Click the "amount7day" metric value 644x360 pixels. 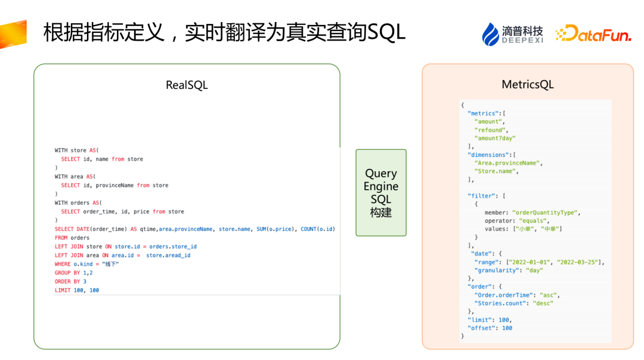[495, 139]
